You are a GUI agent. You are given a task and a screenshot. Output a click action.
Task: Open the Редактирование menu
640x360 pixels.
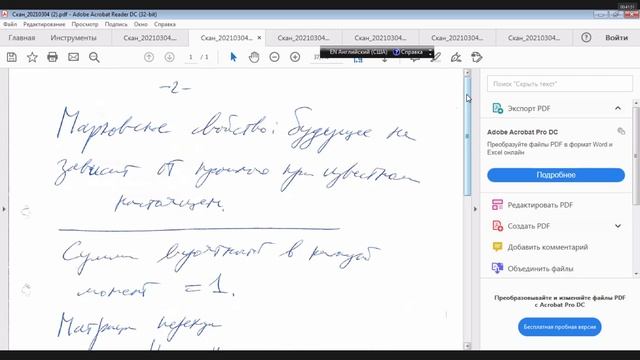pyautogui.click(x=44, y=24)
